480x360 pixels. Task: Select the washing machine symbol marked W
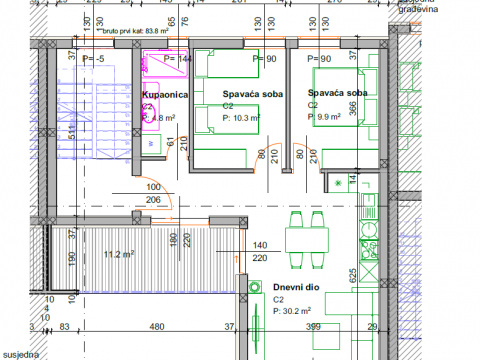click(x=151, y=144)
